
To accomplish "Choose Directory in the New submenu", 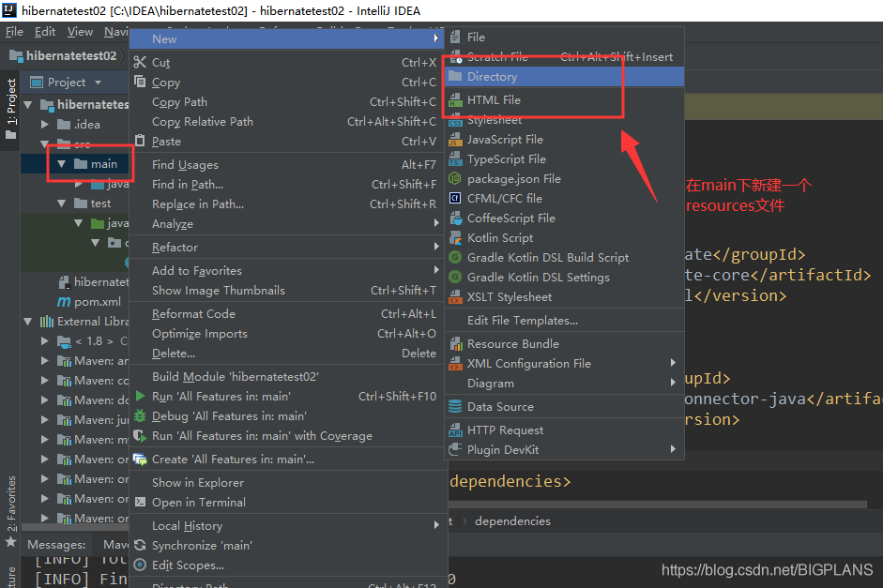I will (564, 77).
